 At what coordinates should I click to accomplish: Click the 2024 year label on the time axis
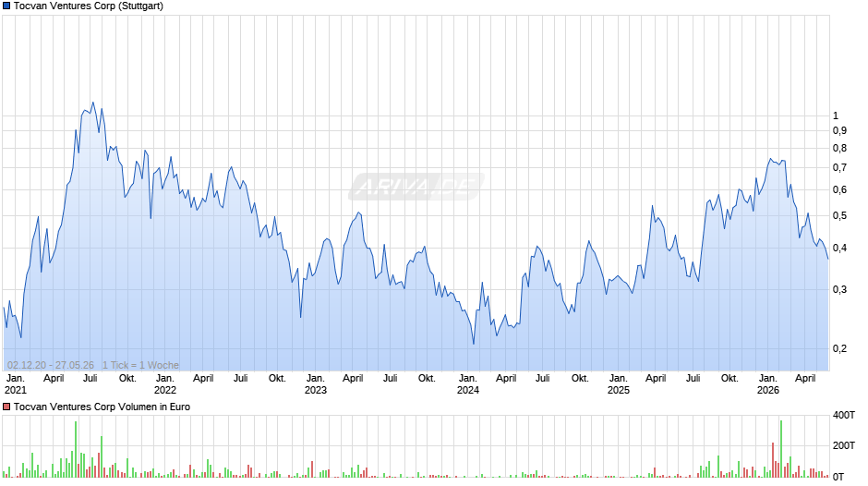coord(468,390)
